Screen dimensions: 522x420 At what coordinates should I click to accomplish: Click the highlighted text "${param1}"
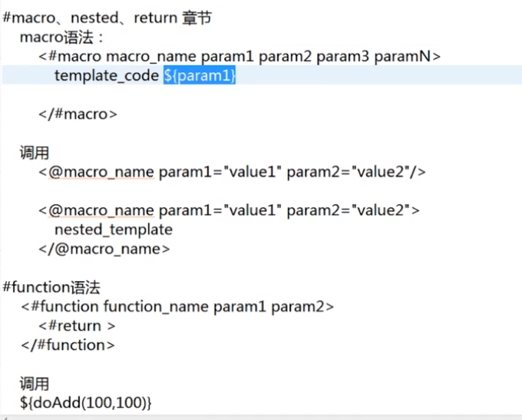point(200,75)
